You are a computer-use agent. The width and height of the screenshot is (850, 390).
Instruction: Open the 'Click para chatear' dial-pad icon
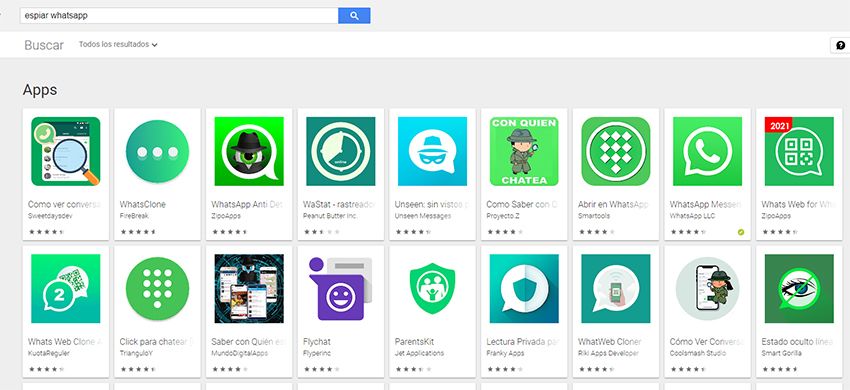coord(157,289)
